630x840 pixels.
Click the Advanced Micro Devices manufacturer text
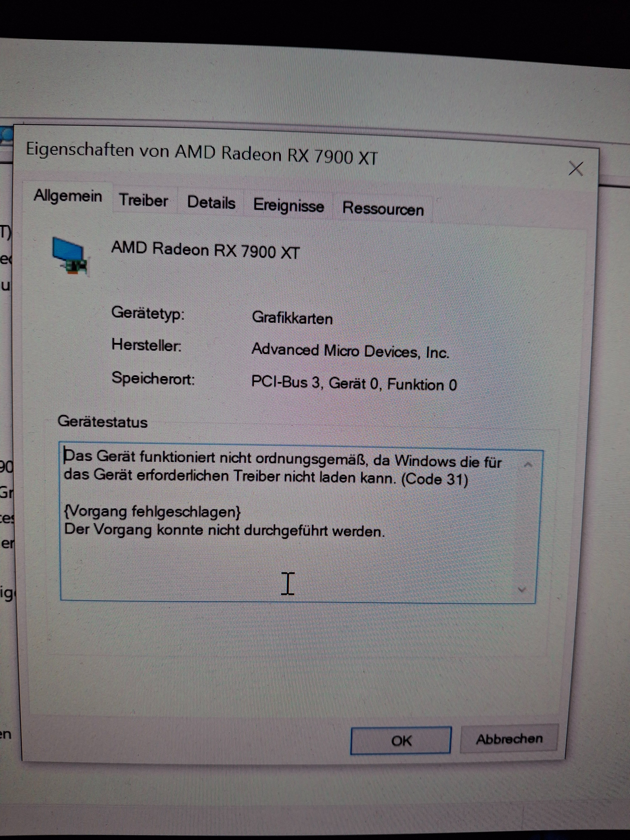(350, 351)
